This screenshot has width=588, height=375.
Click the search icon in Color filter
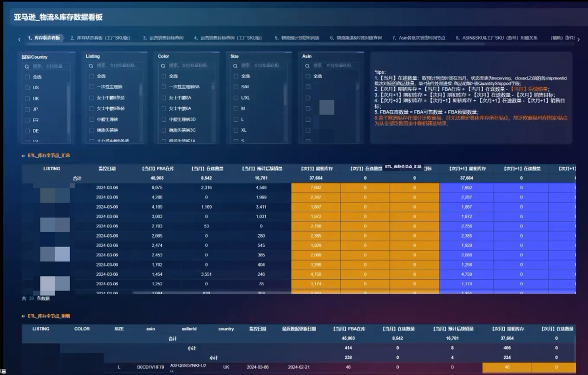[164, 65]
